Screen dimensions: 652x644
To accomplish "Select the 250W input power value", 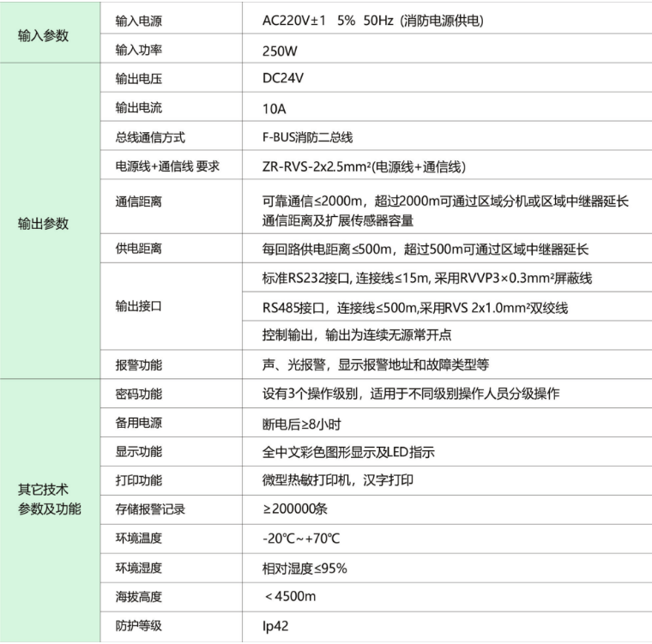I will pos(280,51).
